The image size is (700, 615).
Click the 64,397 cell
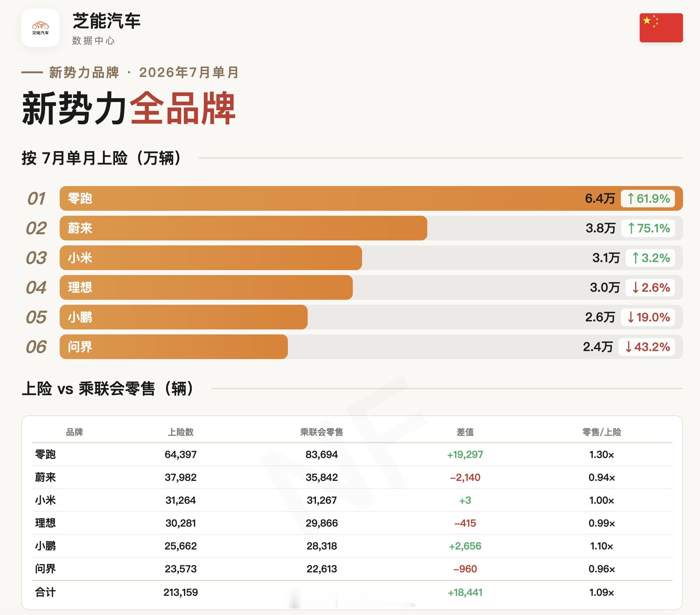click(x=181, y=455)
